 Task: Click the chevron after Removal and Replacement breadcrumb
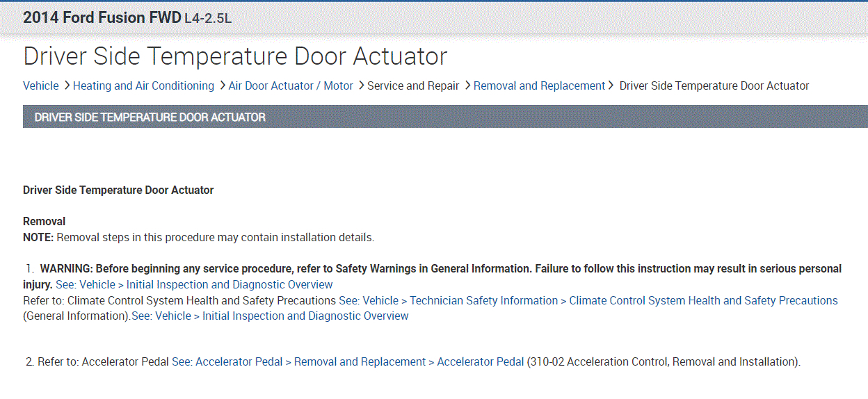(x=611, y=85)
